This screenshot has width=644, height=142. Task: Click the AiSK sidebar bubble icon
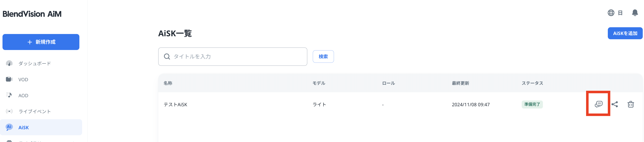(9, 127)
